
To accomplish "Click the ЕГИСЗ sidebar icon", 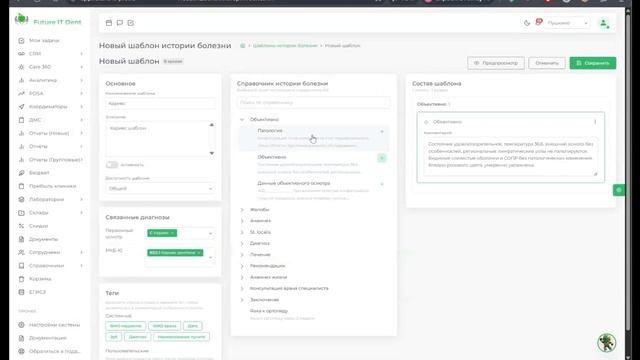I will [x=21, y=292].
